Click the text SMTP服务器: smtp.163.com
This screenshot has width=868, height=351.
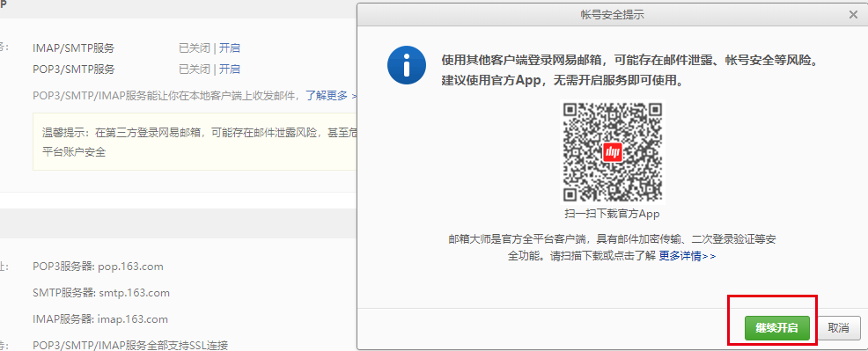click(x=101, y=293)
